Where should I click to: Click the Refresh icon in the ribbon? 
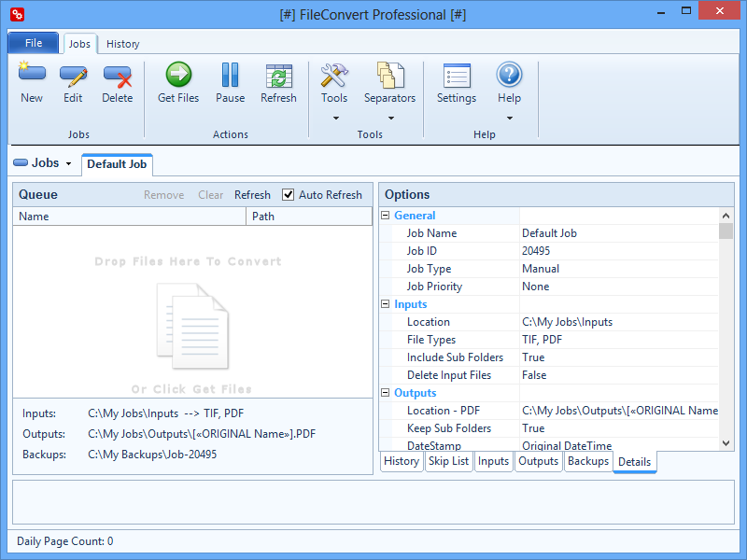point(278,76)
